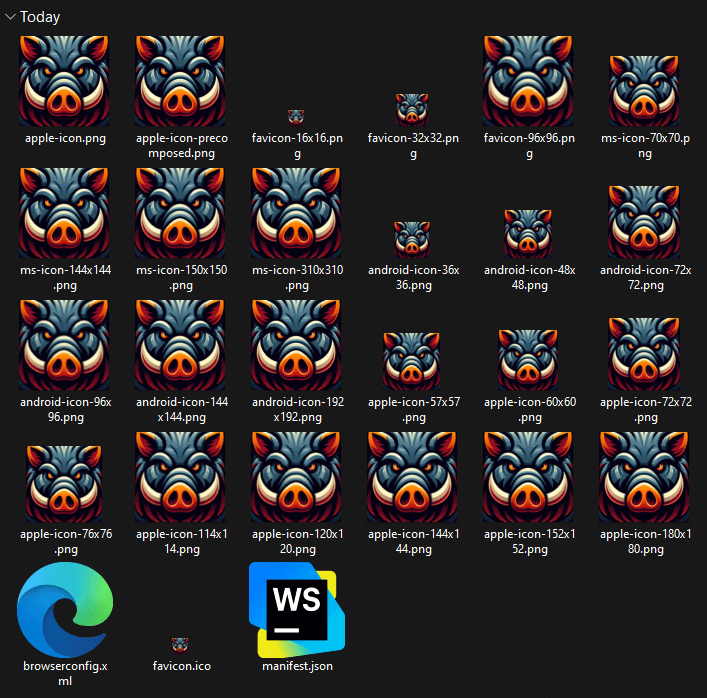Select the apple-icon-76x76.png file
This screenshot has width=707, height=698.
[65, 485]
